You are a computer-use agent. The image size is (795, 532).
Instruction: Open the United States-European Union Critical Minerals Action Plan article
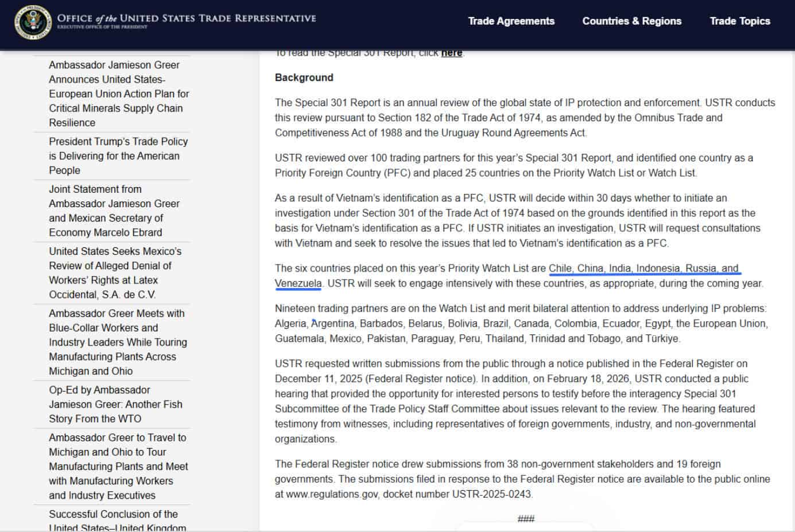pos(119,94)
